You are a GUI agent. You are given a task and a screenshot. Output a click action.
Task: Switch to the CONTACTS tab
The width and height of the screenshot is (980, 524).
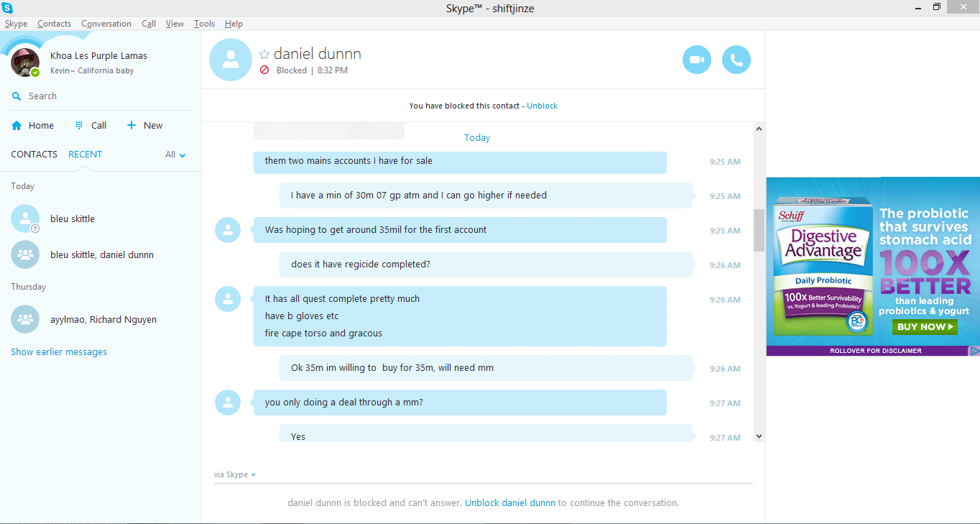[x=34, y=155]
